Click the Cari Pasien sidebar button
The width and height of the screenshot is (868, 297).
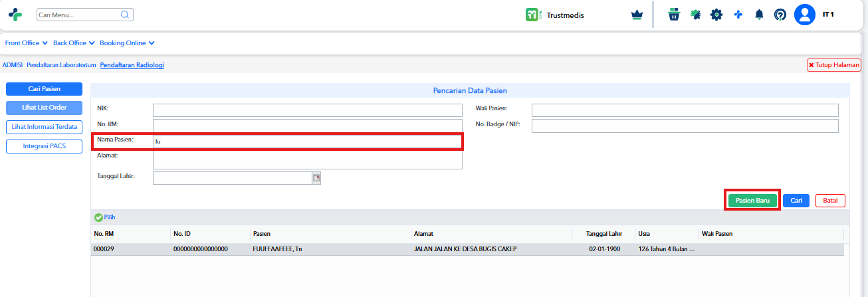pos(44,89)
